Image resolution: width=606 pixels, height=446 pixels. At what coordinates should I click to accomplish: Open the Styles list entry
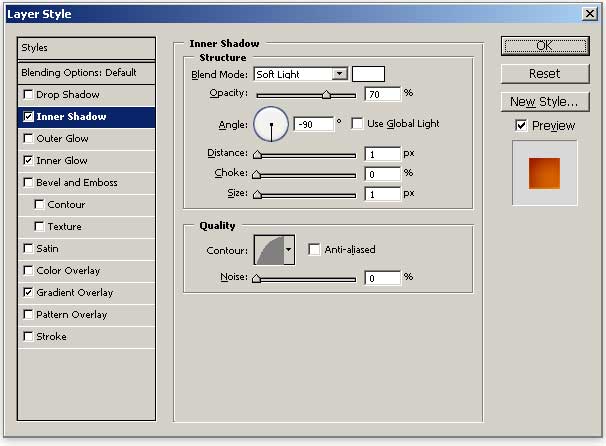click(x=87, y=48)
